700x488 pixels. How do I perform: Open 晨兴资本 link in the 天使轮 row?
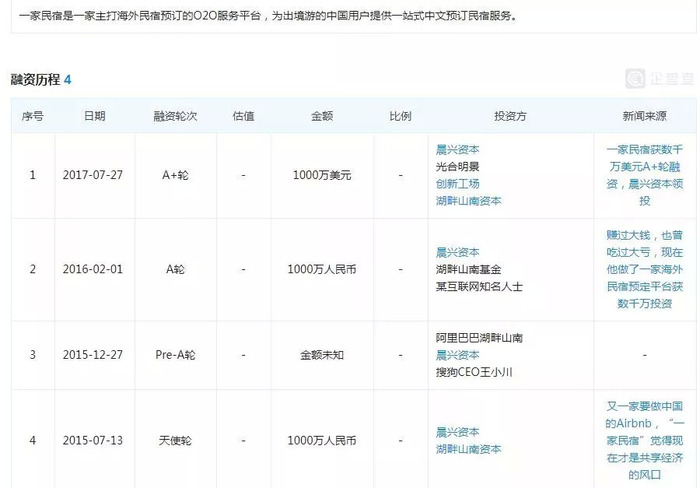pos(457,432)
